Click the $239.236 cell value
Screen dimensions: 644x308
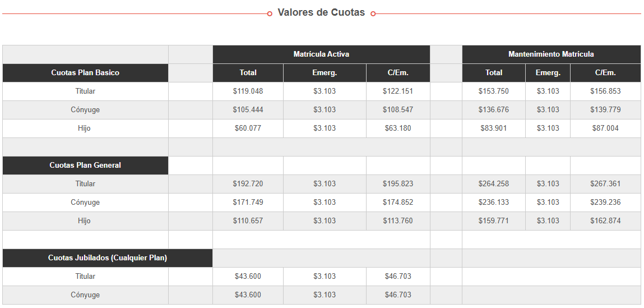click(605, 203)
